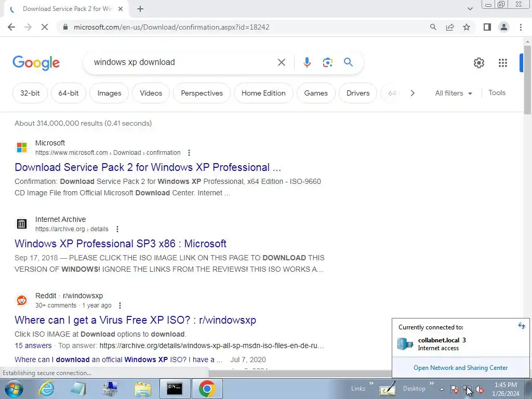Click the browser back arrow
The image size is (532, 399).
[11, 27]
